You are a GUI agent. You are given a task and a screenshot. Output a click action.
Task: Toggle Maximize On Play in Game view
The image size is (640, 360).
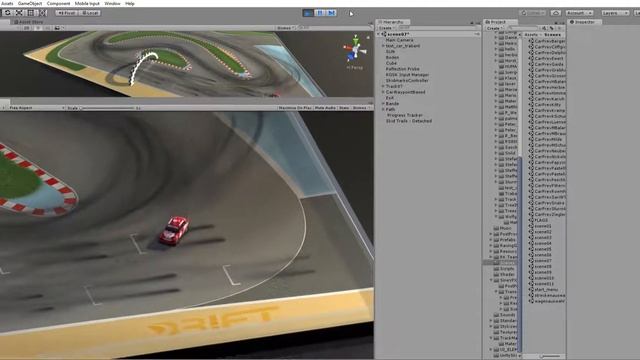[295, 108]
